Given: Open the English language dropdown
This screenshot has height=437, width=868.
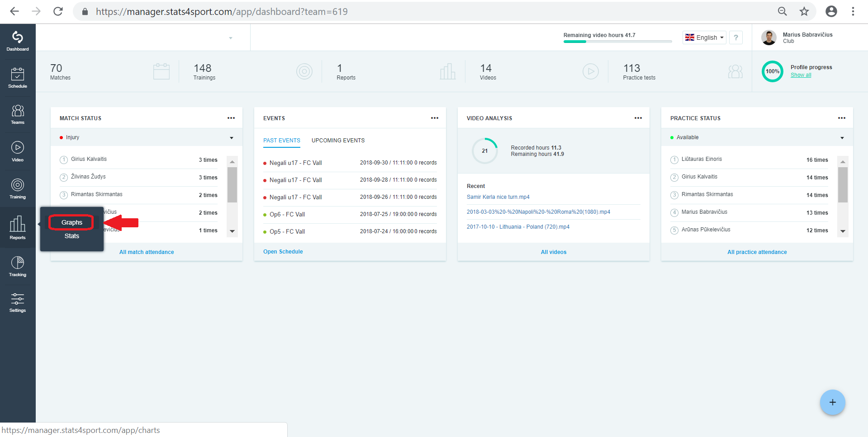Looking at the screenshot, I should [704, 38].
